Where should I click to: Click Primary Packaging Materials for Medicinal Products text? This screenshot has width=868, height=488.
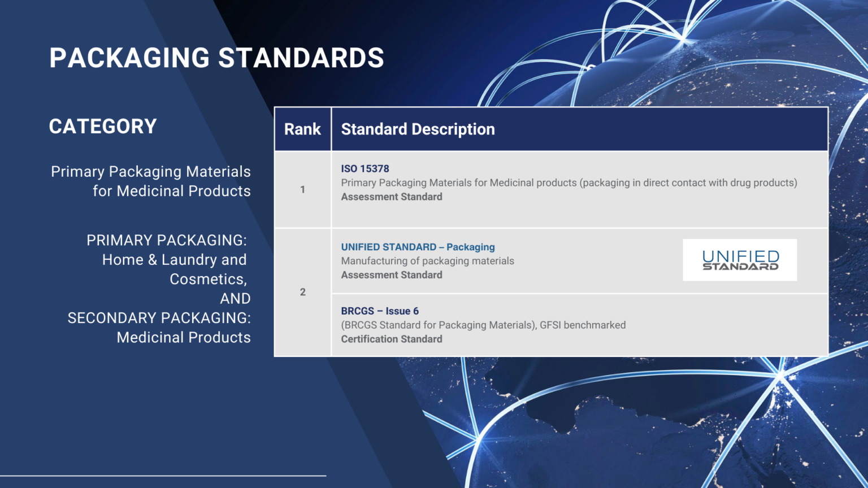(x=150, y=181)
